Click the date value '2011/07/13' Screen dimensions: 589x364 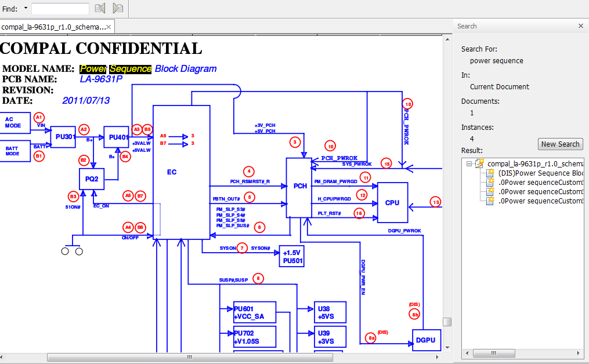(86, 101)
